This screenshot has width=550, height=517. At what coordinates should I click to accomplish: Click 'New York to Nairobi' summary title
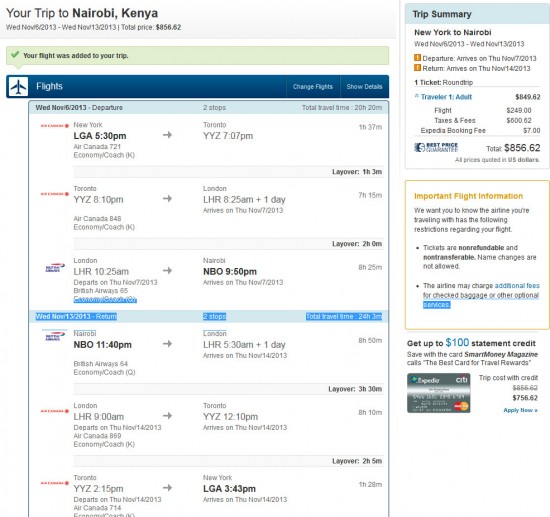(x=452, y=32)
